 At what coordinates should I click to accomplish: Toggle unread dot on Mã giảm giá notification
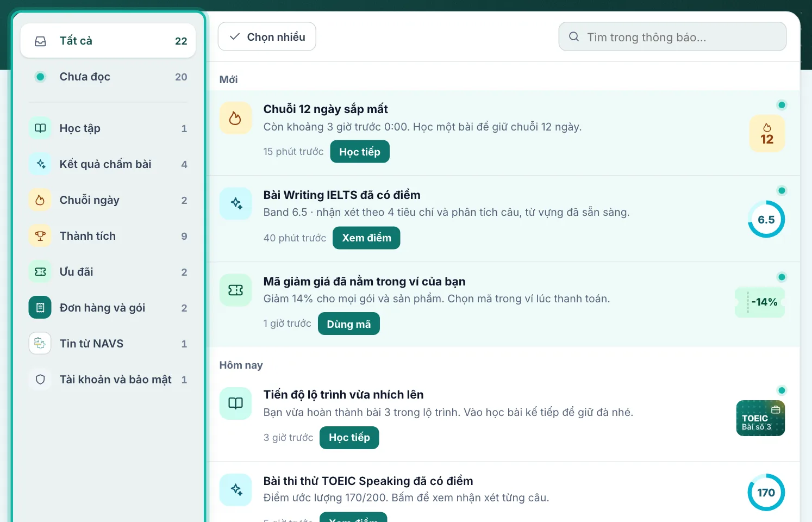(782, 277)
